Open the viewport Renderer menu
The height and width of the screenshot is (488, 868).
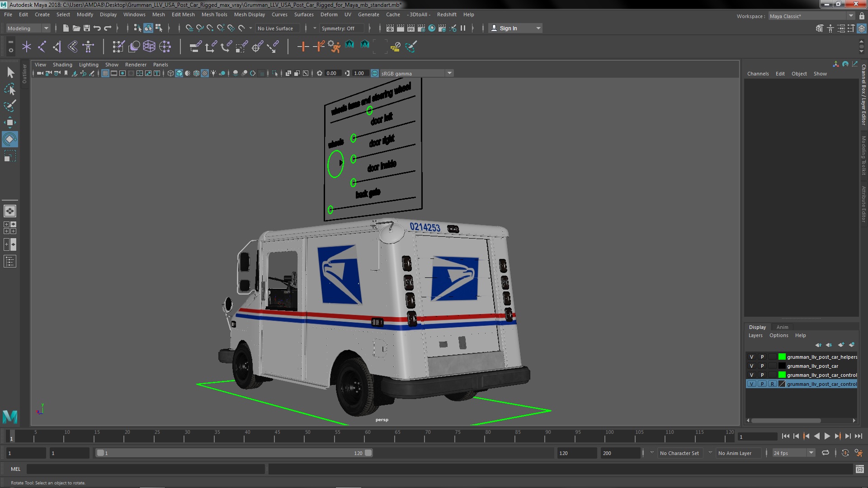136,65
